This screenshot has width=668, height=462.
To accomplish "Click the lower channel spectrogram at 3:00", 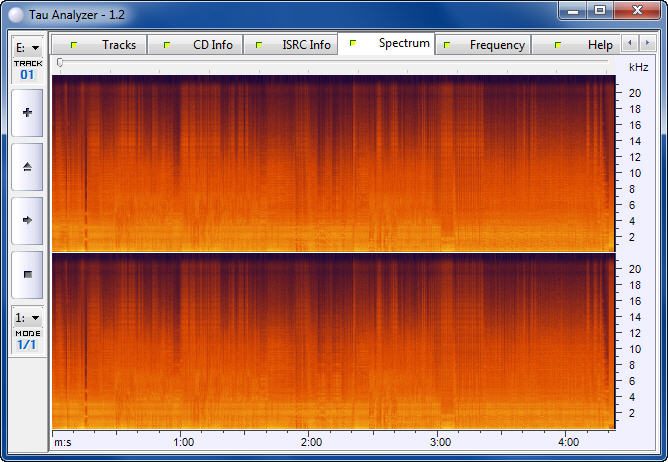I will pyautogui.click(x=440, y=340).
